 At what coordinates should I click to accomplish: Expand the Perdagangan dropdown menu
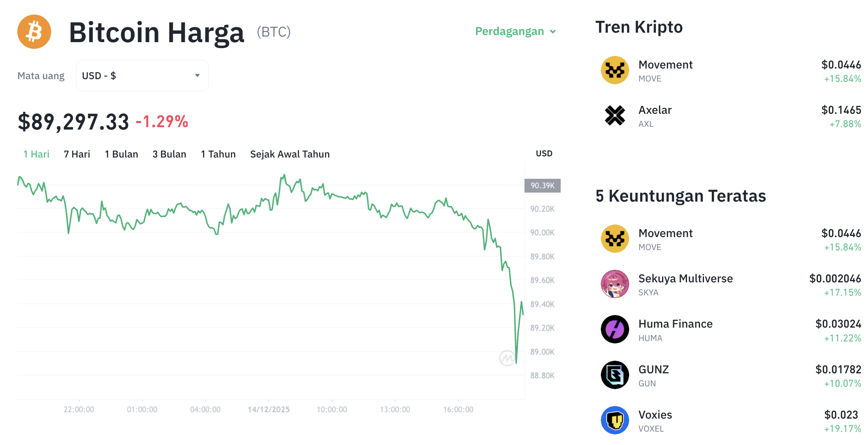click(515, 32)
